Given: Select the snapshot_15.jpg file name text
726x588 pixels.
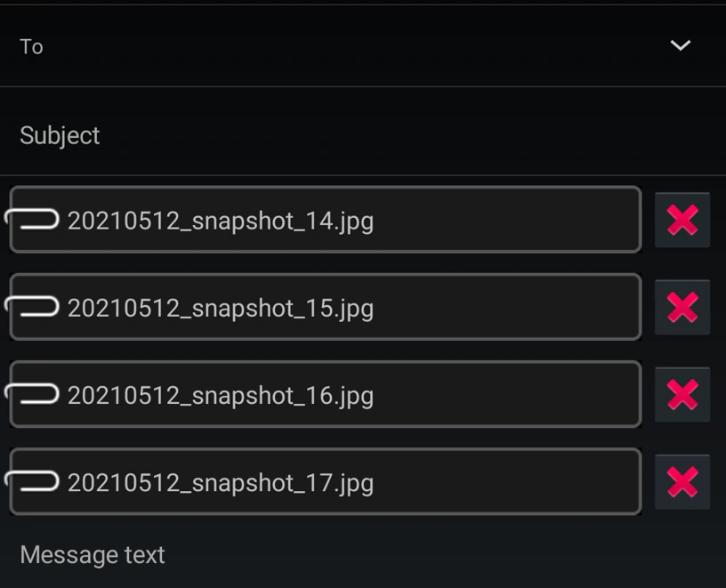Looking at the screenshot, I should 221,310.
